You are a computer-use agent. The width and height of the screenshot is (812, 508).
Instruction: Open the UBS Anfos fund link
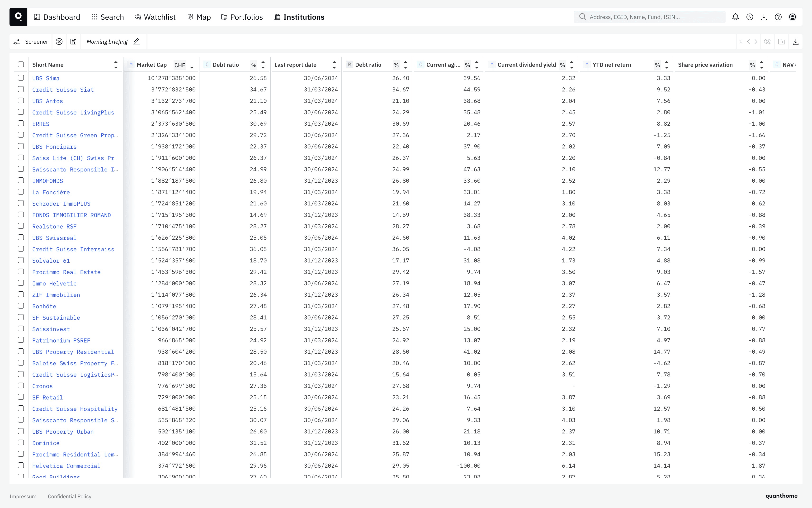[x=47, y=101]
